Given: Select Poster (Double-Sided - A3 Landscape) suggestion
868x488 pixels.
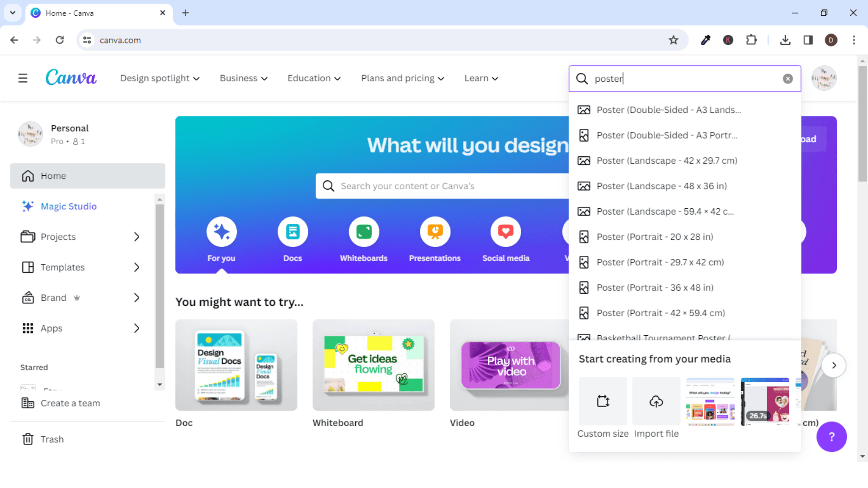Looking at the screenshot, I should tap(684, 110).
